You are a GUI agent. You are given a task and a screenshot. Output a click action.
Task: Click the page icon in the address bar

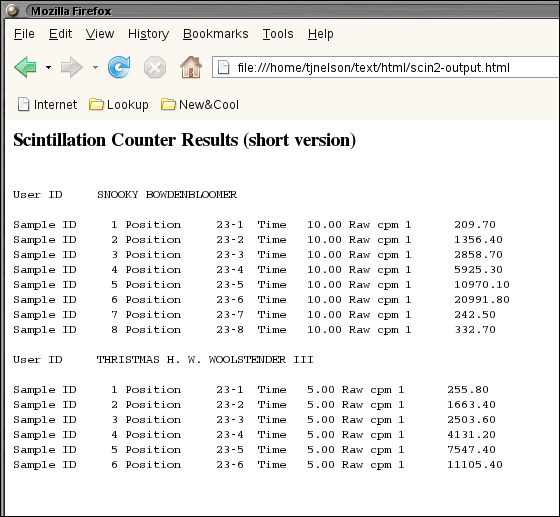(224, 67)
